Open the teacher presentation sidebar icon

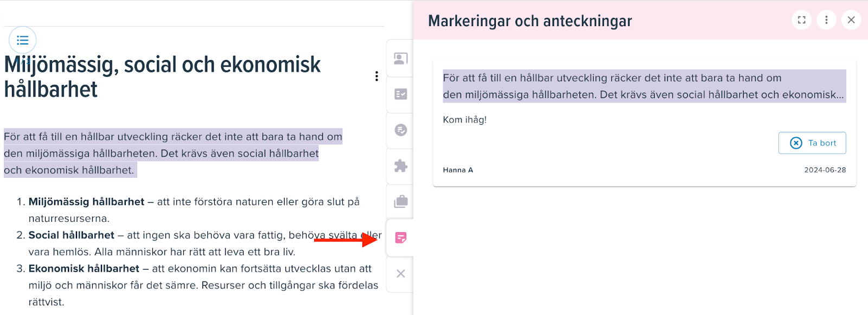tap(400, 59)
